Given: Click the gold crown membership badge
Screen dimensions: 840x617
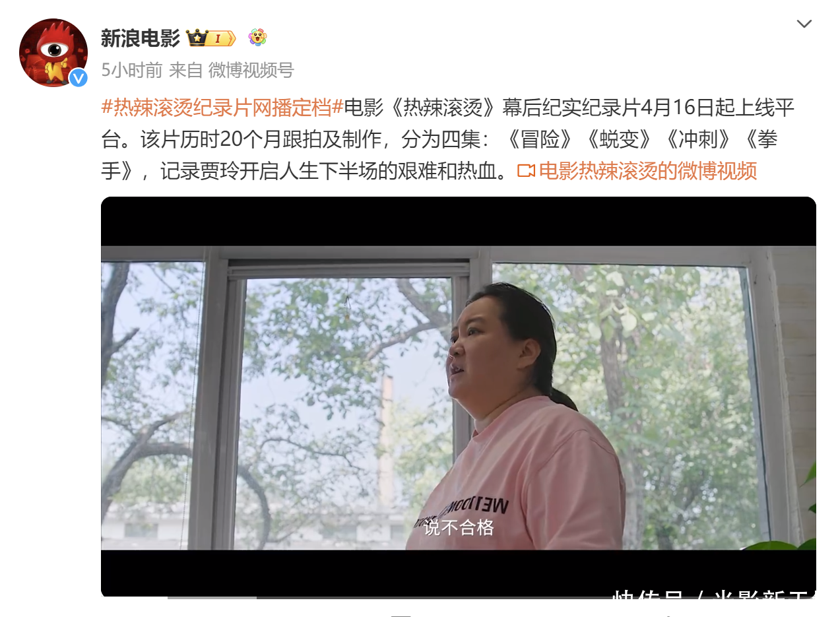Looking at the screenshot, I should 211,38.
